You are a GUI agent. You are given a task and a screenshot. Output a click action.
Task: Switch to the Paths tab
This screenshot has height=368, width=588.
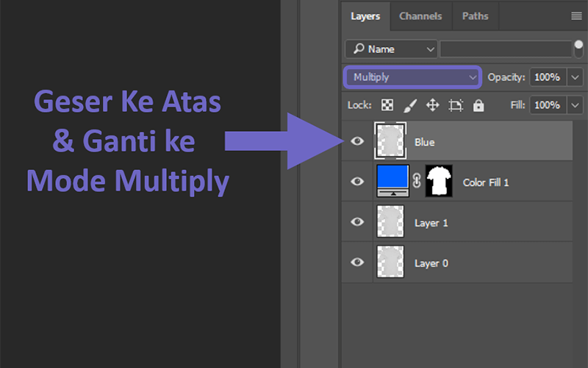[x=475, y=16]
